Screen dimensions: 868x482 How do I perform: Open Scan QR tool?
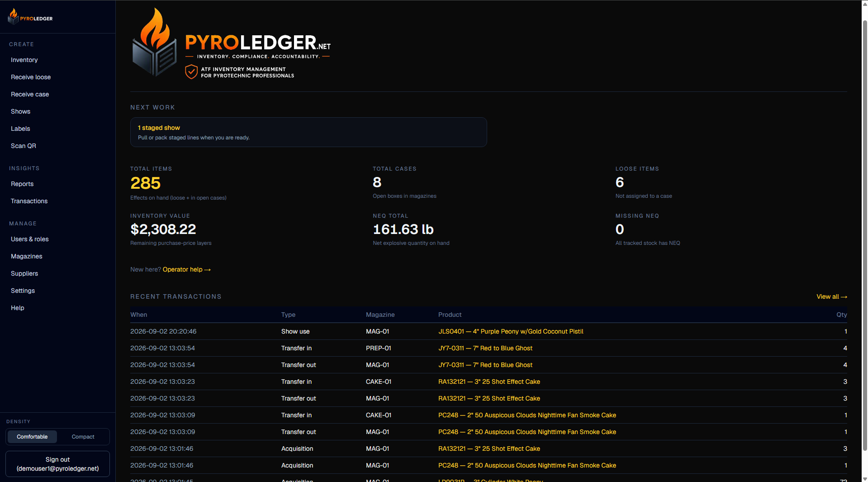(24, 146)
